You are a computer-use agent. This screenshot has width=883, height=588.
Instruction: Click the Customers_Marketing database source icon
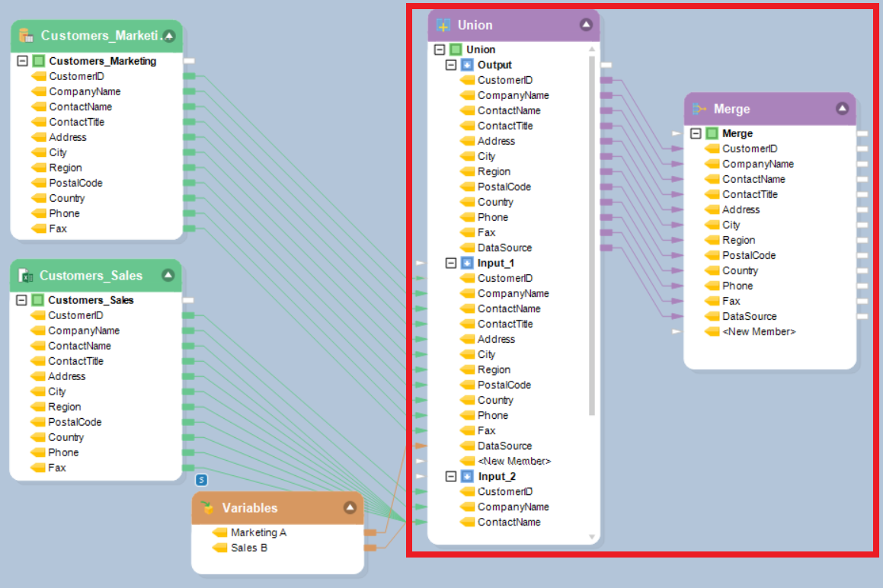(x=26, y=36)
